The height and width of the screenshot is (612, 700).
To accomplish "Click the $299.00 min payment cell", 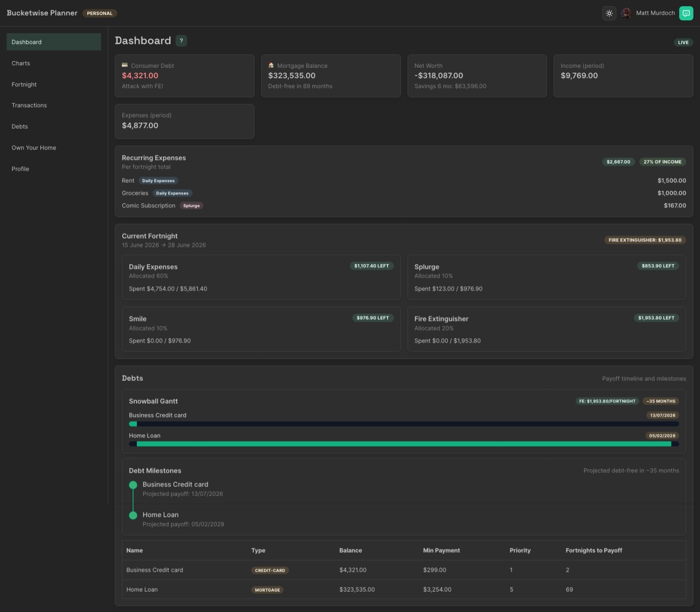I will (435, 570).
